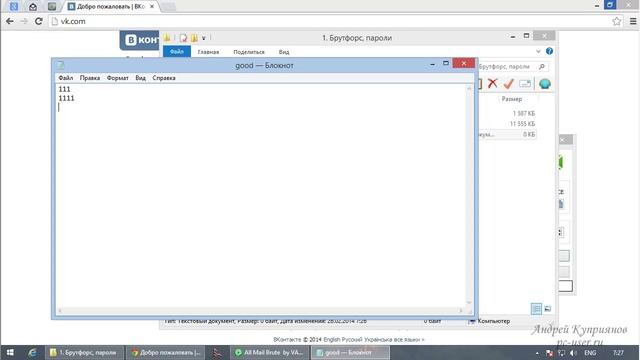Click the teal shell icon in Explorer toolbar
Viewport: 640px width, 360px height.
[545, 84]
